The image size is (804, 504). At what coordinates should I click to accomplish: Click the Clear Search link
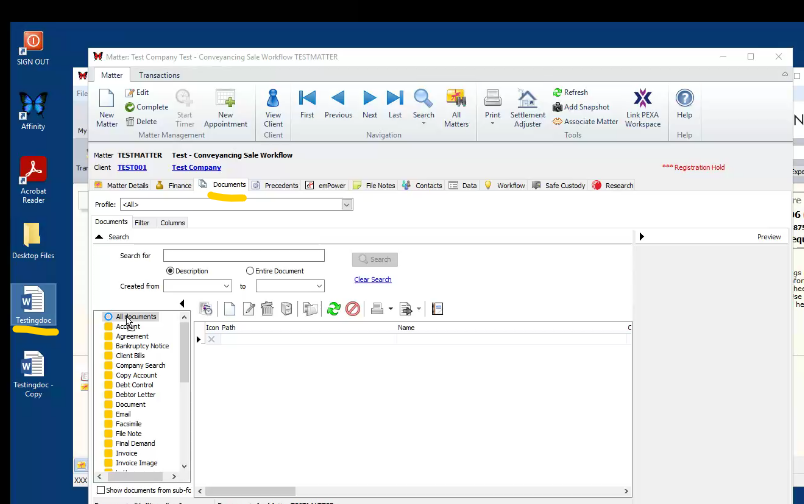373,279
